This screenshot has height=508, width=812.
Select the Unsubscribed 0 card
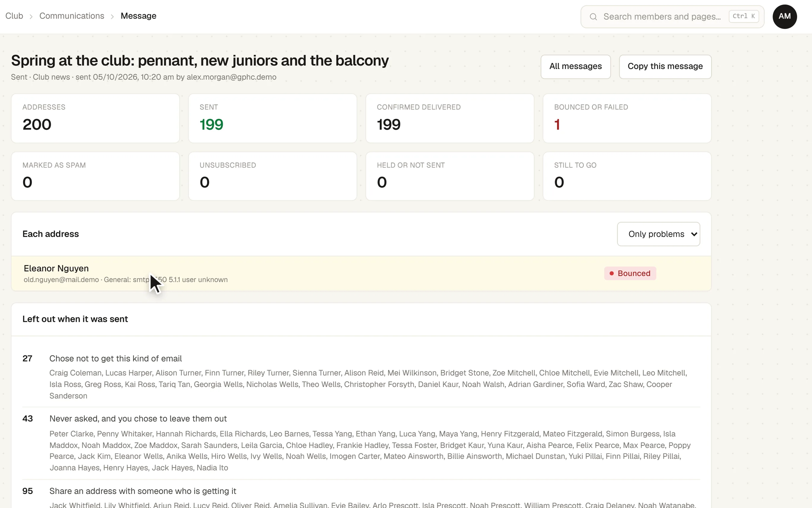coord(273,176)
